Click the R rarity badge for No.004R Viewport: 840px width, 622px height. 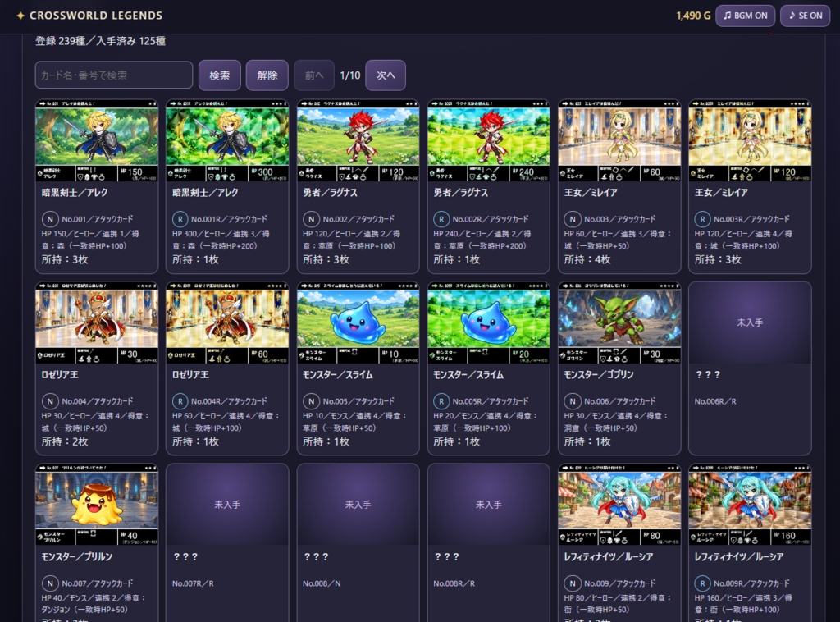(180, 401)
